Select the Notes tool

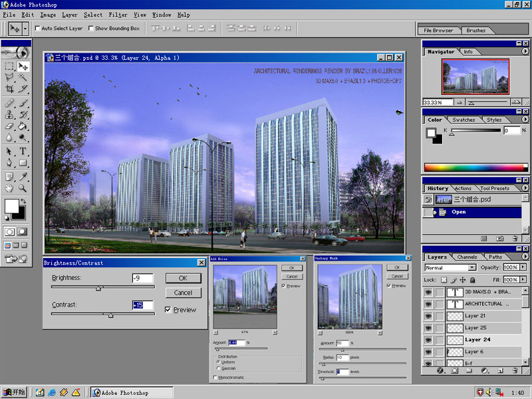(9, 176)
